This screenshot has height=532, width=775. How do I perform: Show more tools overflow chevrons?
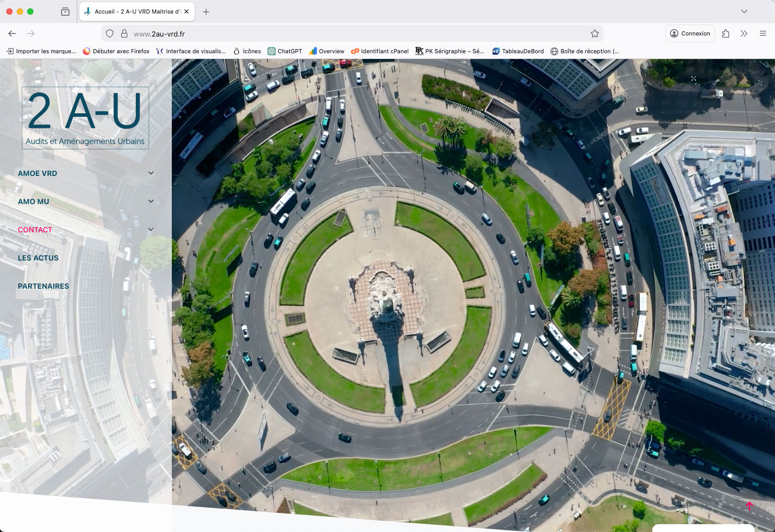[x=744, y=33]
